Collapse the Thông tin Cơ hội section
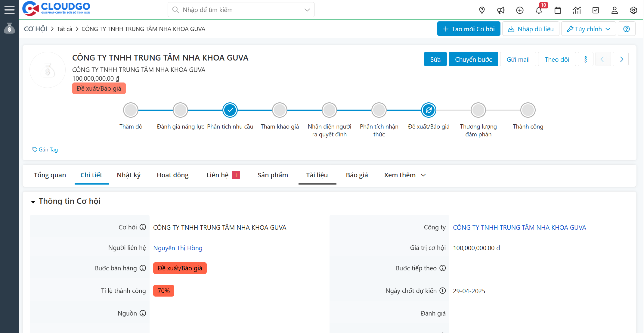Viewport: 644px width, 333px height. pos(33,202)
